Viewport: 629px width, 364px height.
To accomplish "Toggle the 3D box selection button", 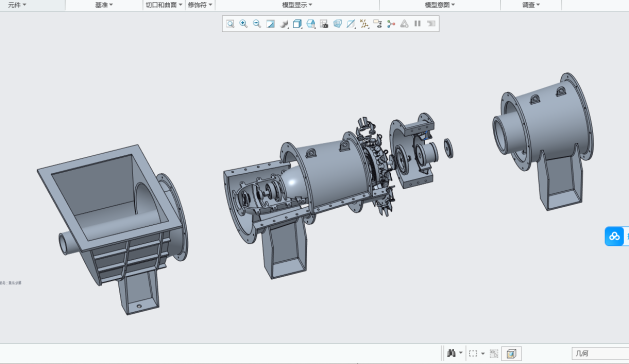I will (x=511, y=354).
